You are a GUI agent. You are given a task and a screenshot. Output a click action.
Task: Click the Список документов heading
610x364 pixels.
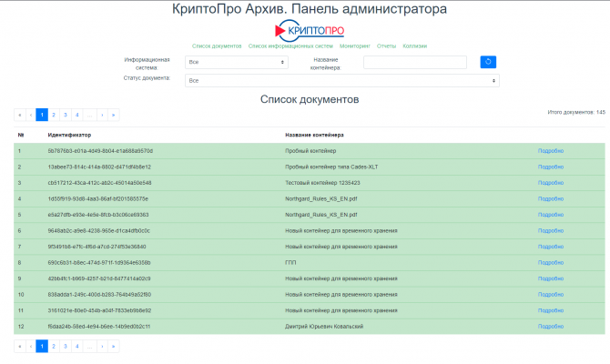(310, 99)
